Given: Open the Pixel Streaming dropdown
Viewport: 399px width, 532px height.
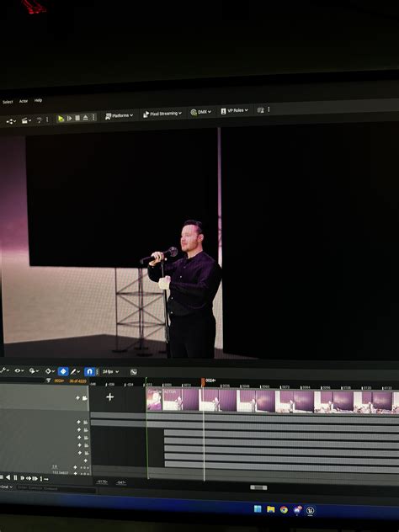Looking at the screenshot, I should coord(162,114).
